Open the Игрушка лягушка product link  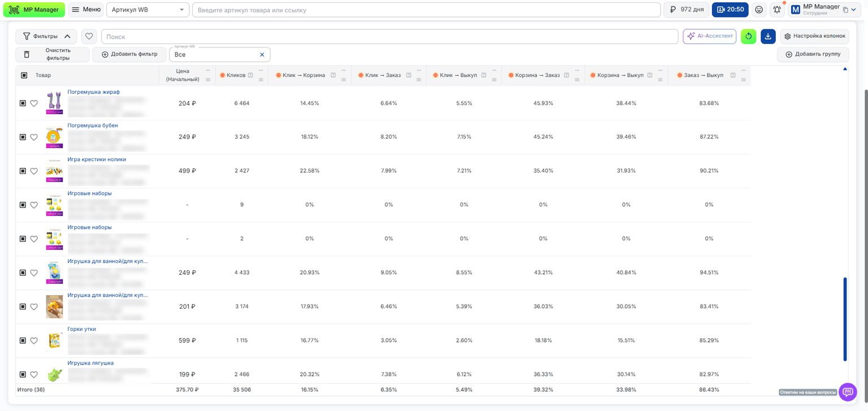(x=90, y=363)
